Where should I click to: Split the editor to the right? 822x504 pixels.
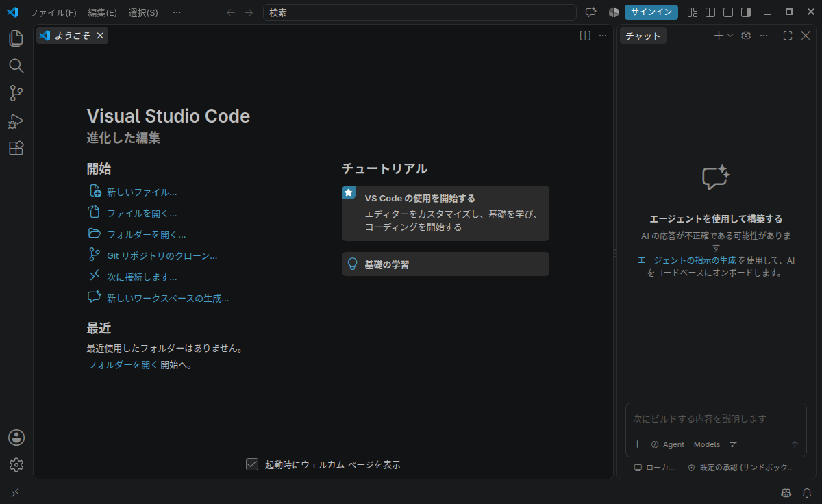coord(585,36)
